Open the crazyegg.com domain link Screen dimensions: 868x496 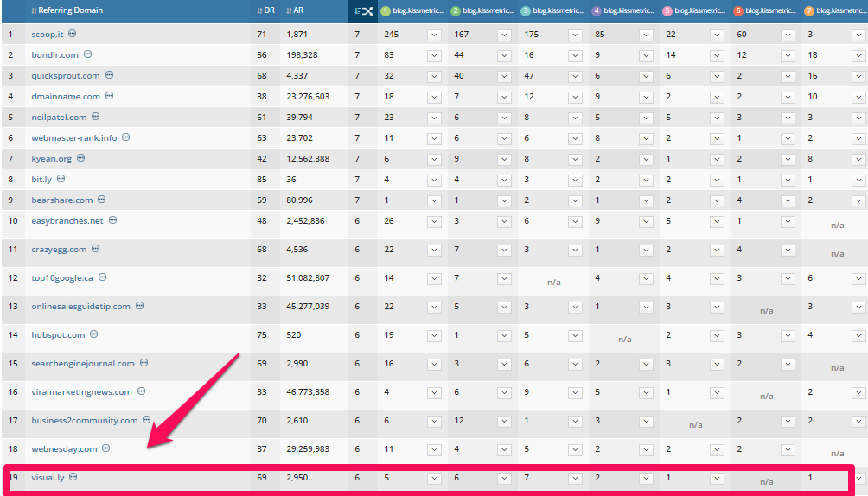point(59,250)
